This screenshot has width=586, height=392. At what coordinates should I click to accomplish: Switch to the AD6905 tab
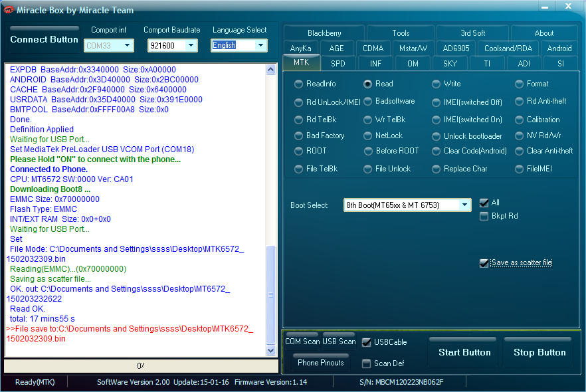point(456,49)
